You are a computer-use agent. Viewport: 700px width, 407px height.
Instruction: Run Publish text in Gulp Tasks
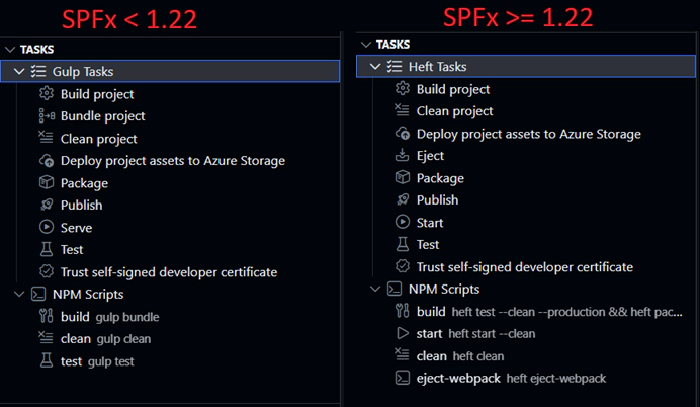81,205
